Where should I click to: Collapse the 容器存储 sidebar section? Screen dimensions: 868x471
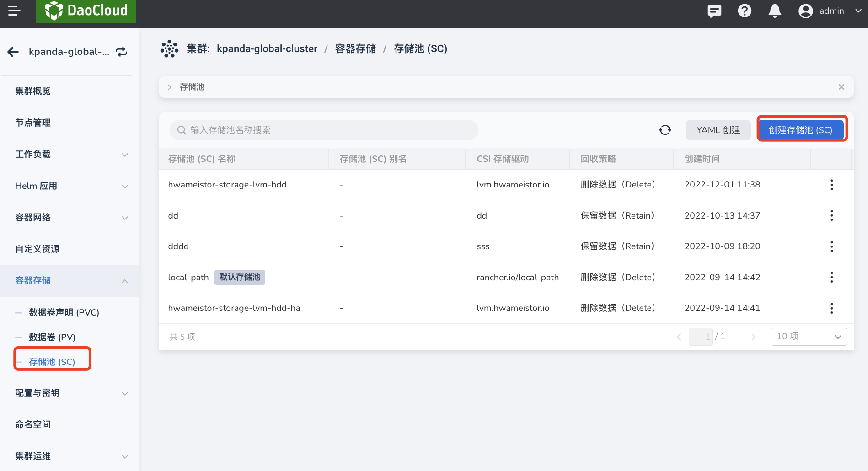pos(70,281)
